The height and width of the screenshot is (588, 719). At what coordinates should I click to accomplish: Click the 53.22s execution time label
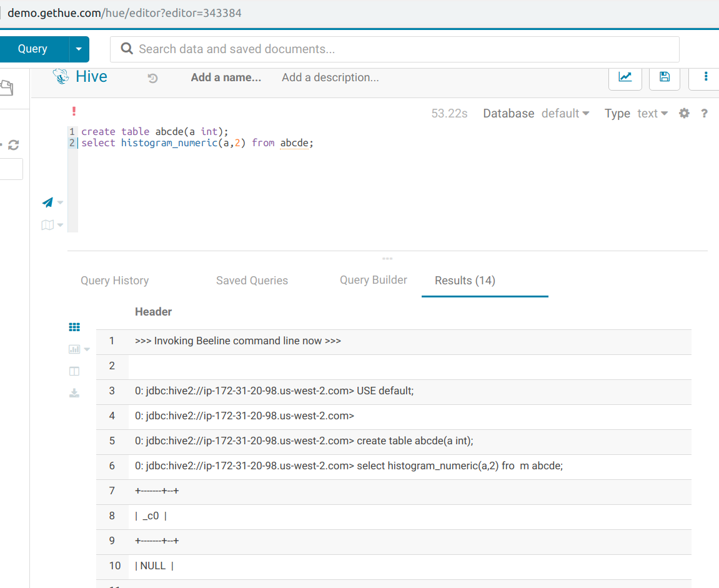point(449,113)
